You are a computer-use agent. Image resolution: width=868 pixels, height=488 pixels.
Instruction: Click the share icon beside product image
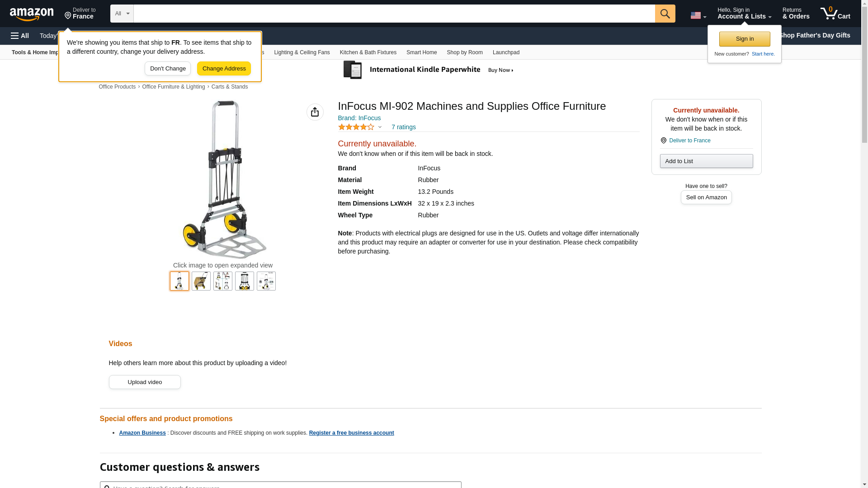pyautogui.click(x=315, y=112)
